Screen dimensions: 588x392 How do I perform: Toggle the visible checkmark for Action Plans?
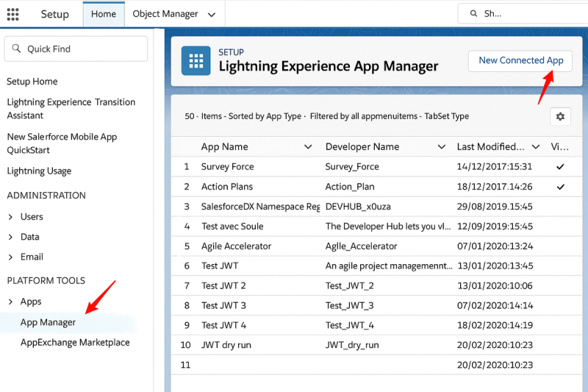[560, 186]
